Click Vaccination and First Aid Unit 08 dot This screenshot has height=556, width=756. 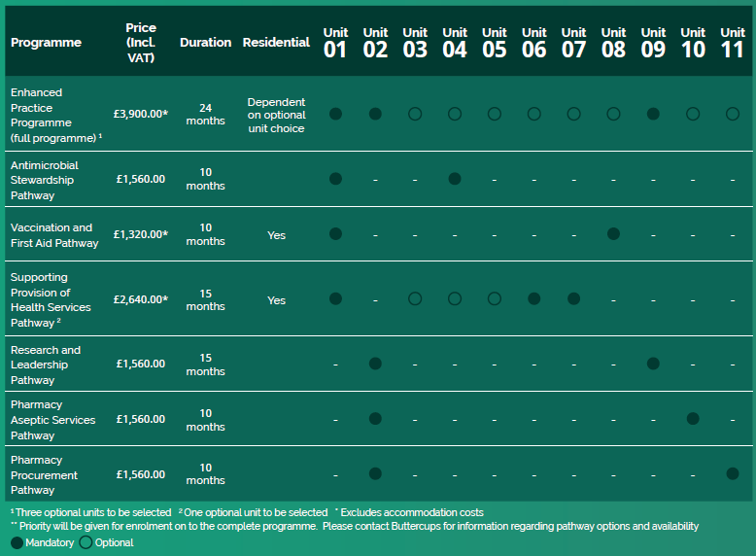[x=613, y=234]
